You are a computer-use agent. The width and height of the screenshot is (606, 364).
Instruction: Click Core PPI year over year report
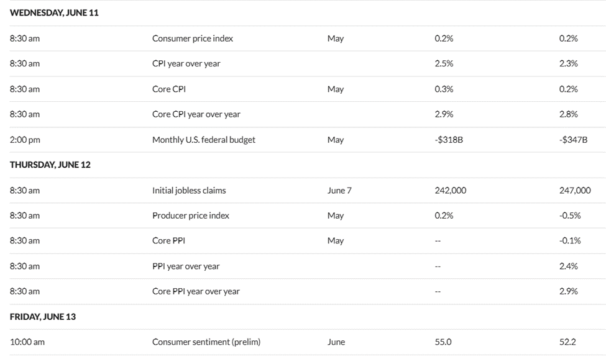pyautogui.click(x=196, y=291)
